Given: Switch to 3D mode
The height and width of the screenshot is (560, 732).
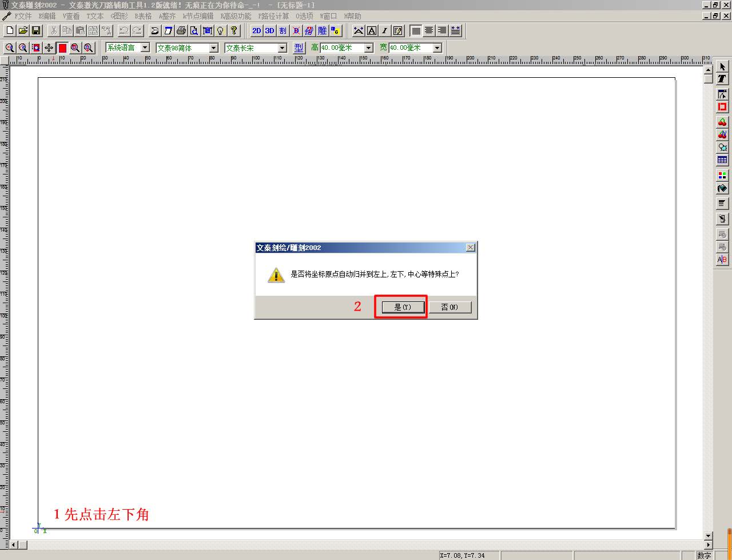Looking at the screenshot, I should 270,30.
